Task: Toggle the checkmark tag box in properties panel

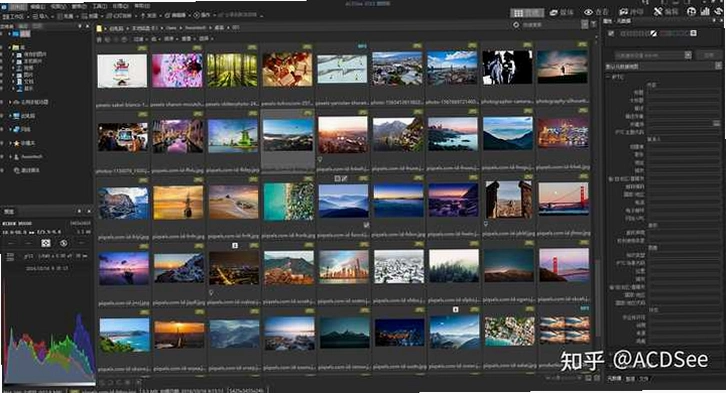Action: click(x=611, y=33)
